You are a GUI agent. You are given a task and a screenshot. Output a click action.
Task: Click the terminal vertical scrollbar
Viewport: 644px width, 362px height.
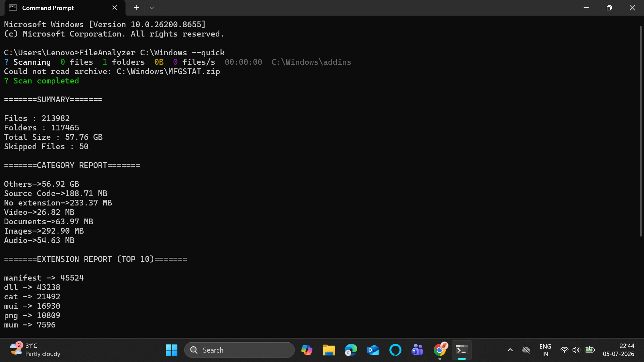click(x=641, y=131)
